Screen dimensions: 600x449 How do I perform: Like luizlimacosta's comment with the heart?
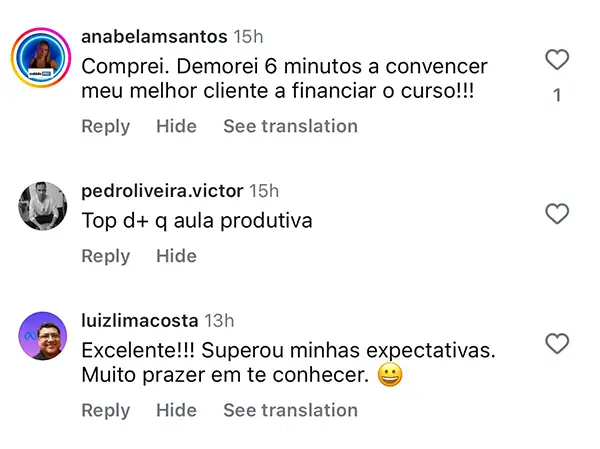[557, 345]
